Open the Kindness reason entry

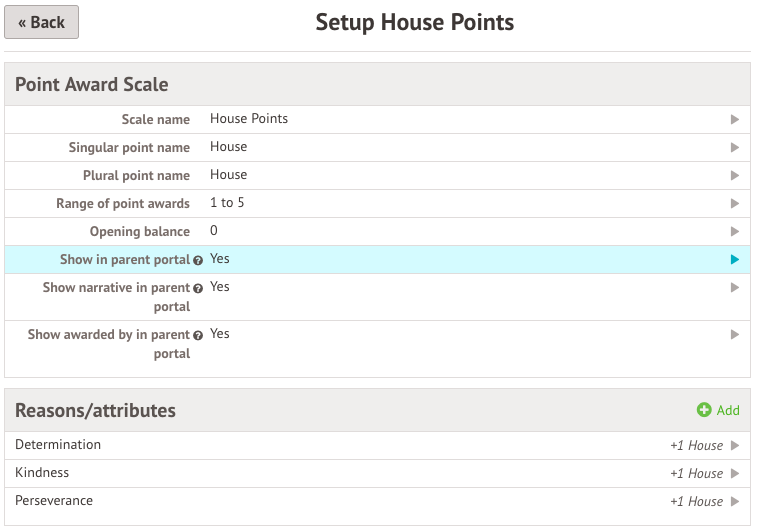[42, 473]
